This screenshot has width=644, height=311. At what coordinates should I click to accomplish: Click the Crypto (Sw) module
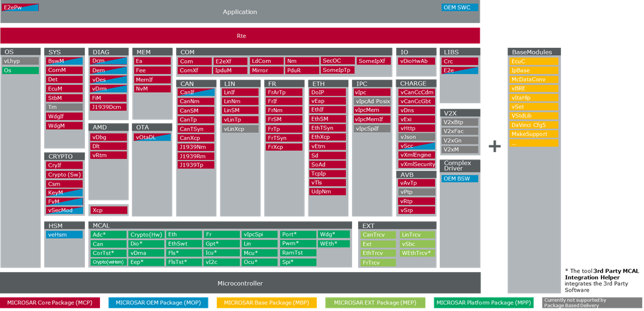point(65,174)
